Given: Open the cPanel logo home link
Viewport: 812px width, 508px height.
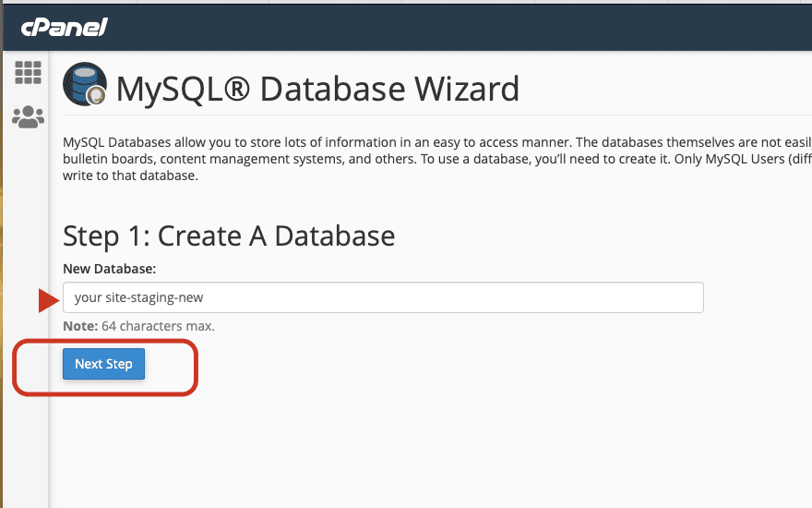Looking at the screenshot, I should click(65, 27).
